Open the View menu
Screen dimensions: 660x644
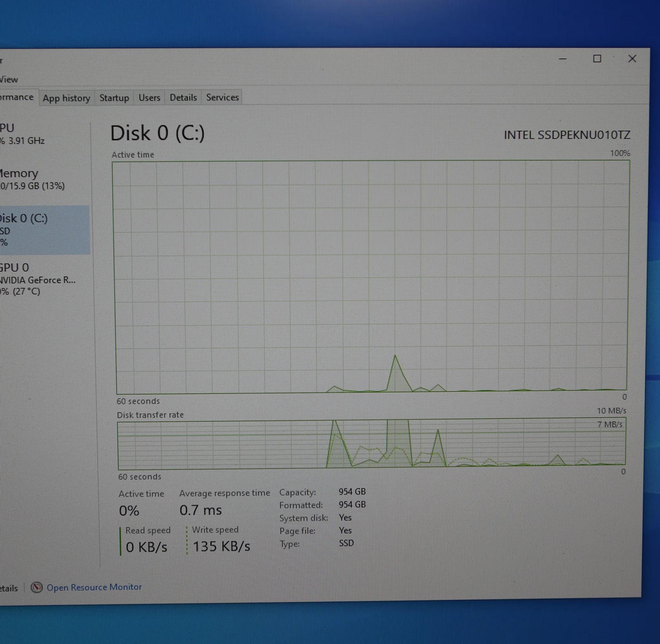click(9, 80)
